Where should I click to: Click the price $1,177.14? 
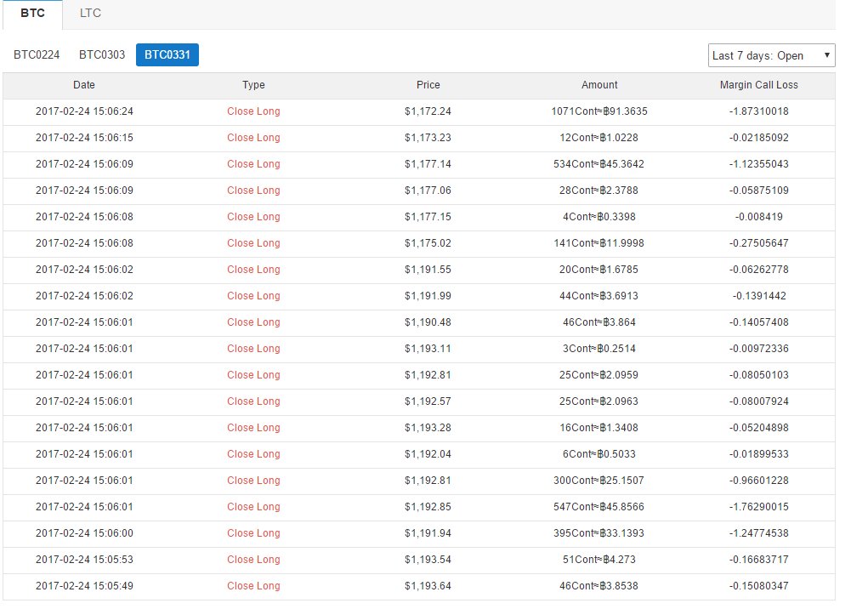click(428, 164)
